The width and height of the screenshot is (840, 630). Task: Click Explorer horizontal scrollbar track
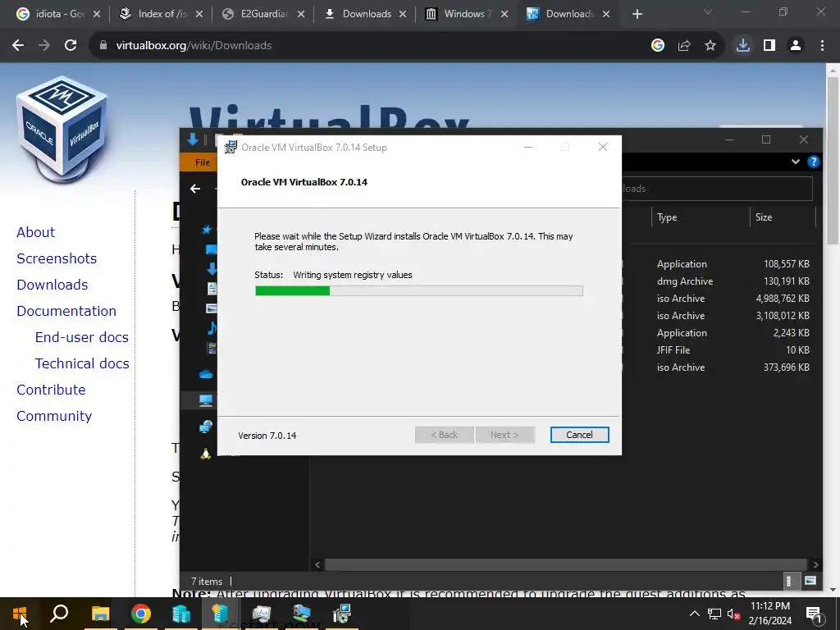click(x=566, y=564)
